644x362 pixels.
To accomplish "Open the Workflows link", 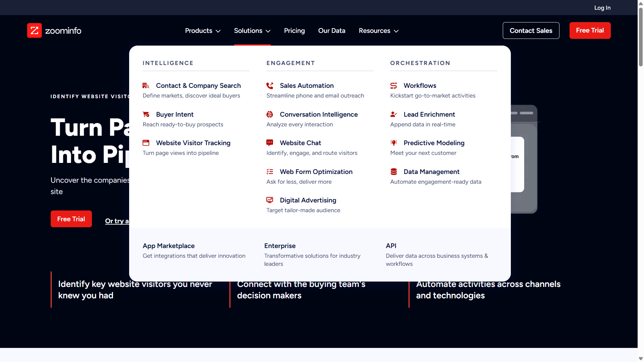I will [420, 86].
